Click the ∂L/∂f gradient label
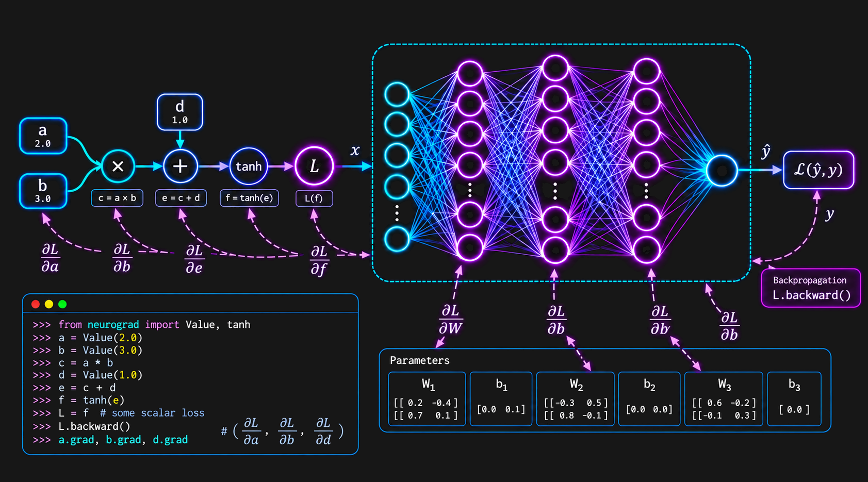Viewport: 868px width, 482px height. (319, 260)
